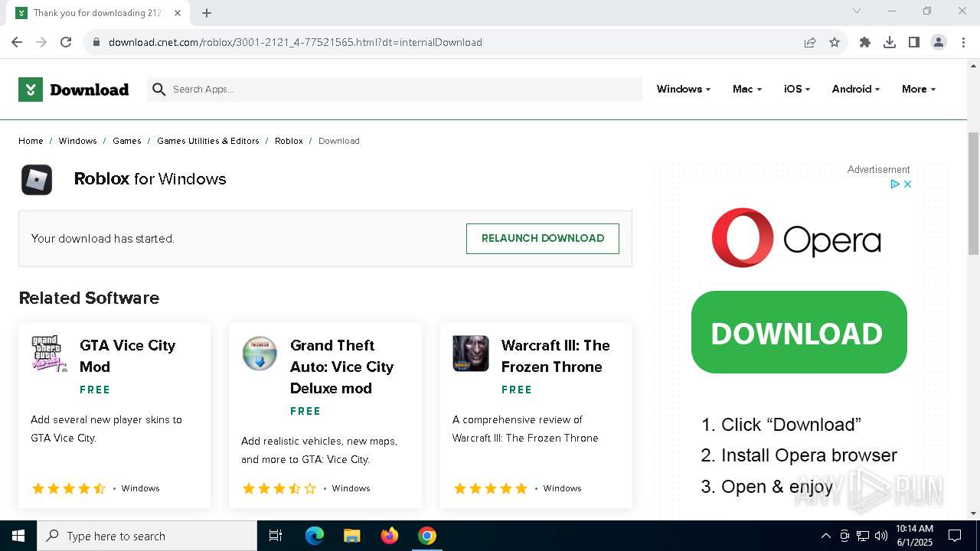Screen dimensions: 980x551
Task: Open the Chrome extensions puzzle icon
Action: [x=865, y=42]
